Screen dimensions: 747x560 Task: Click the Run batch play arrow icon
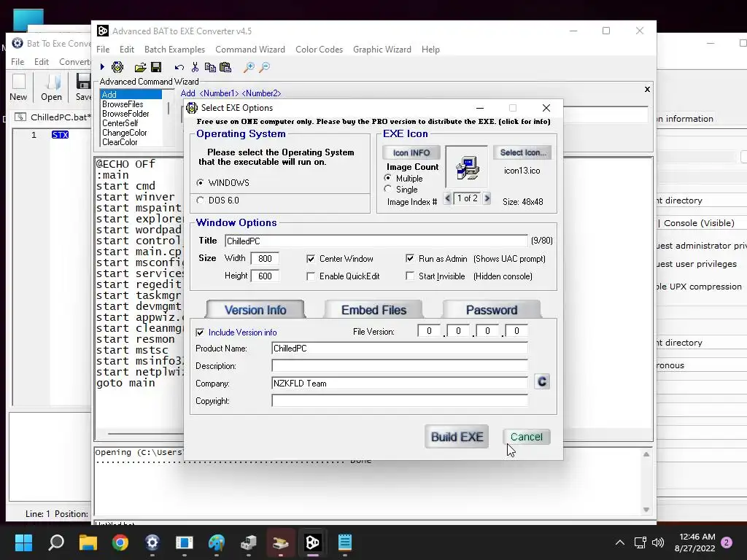point(102,67)
